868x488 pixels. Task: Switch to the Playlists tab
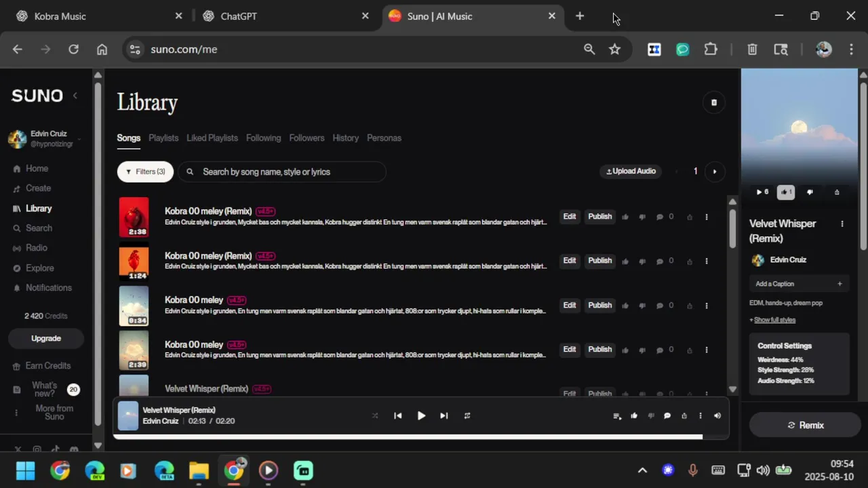pyautogui.click(x=163, y=138)
